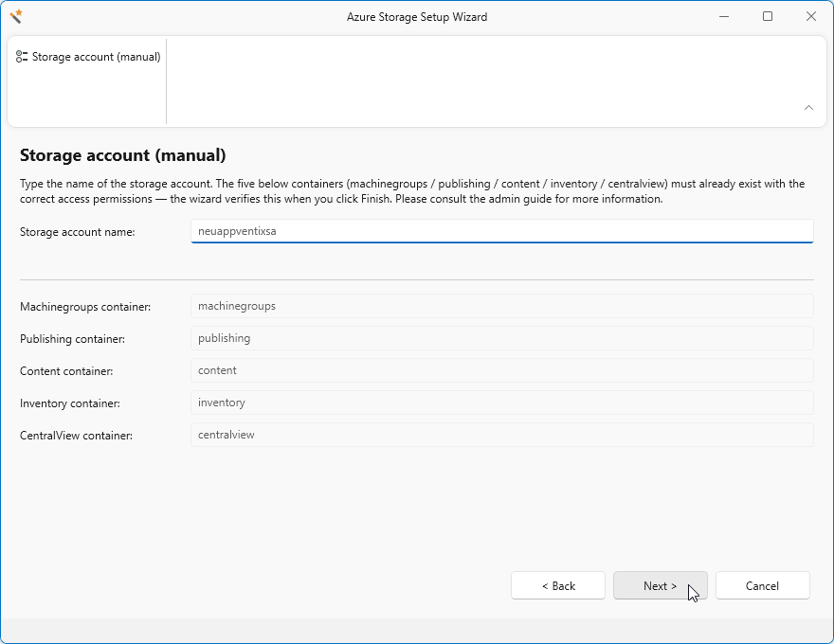Click the 'Azure Storage Setup Wizard' title text
The image size is (834, 644).
pos(417,17)
